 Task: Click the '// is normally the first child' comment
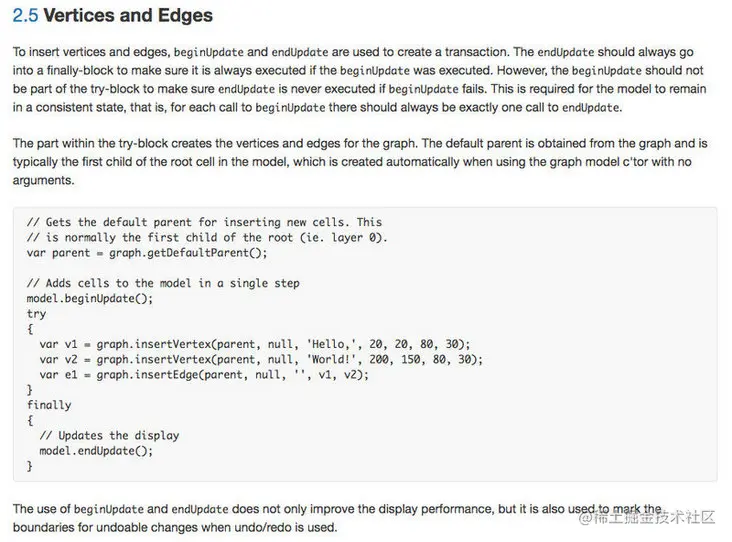(205, 237)
